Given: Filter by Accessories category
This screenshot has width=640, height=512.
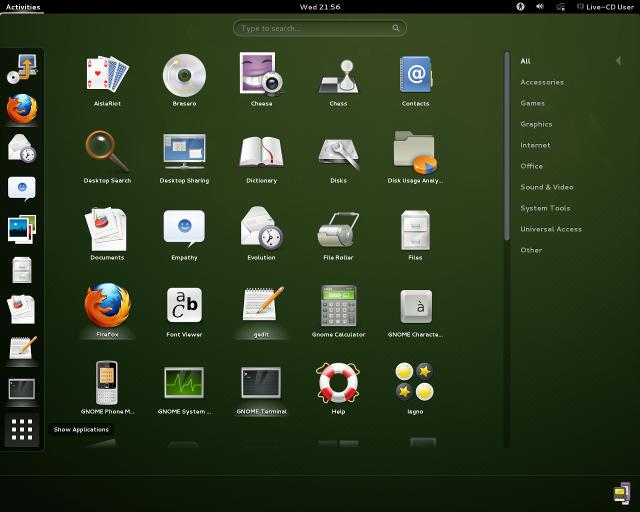Looking at the screenshot, I should coord(542,82).
